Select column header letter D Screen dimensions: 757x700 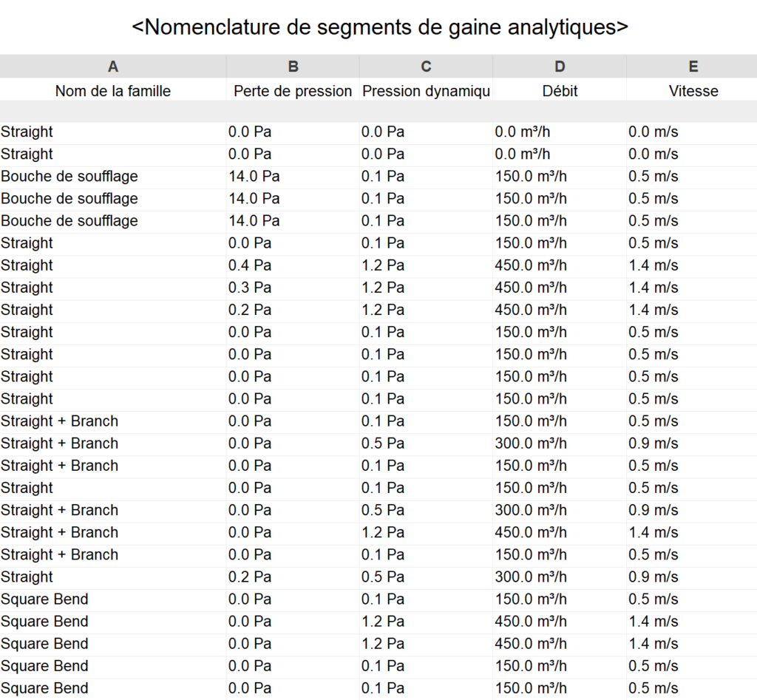[x=560, y=67]
